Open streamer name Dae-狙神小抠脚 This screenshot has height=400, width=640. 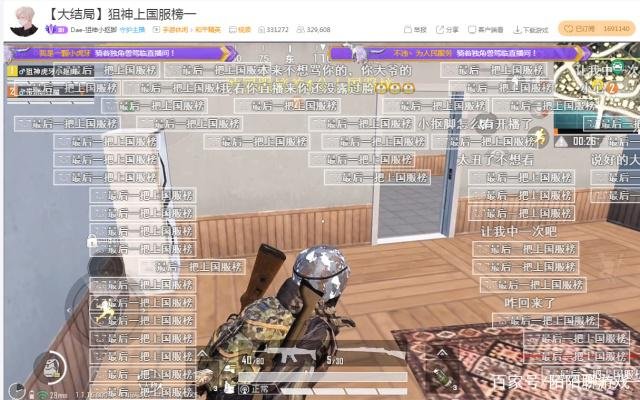94,30
